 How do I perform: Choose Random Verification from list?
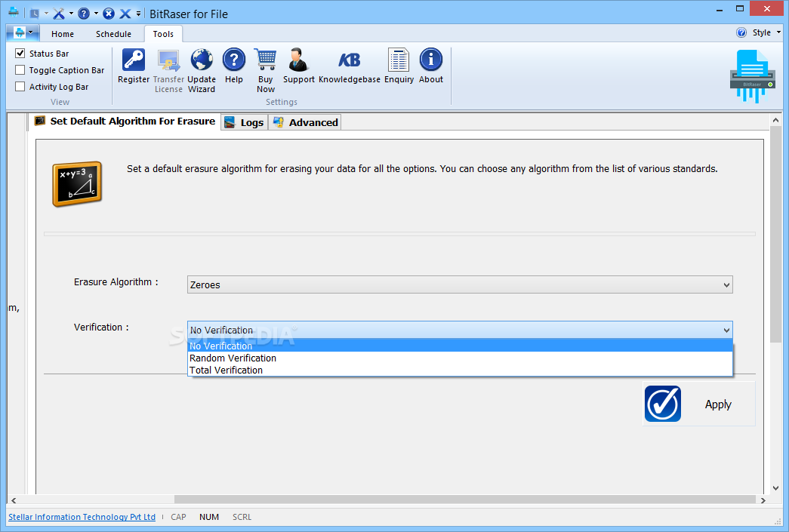point(460,358)
